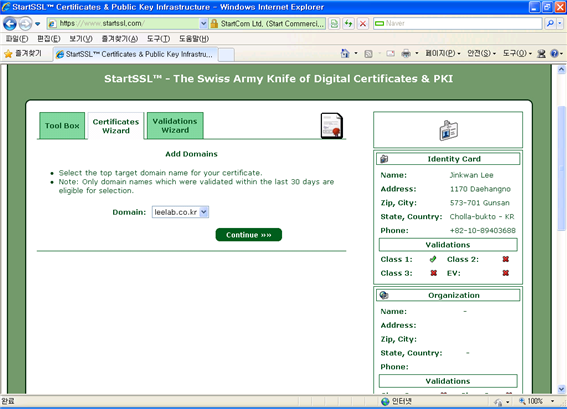Switch to the Validations Wizard tab
Screen dimensions: 567x409
click(175, 125)
